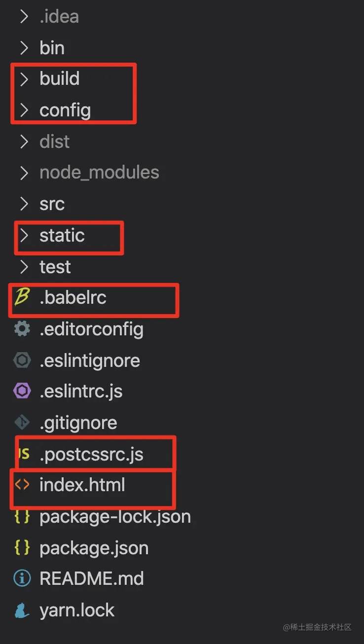This screenshot has width=364, height=644.
Task: Click the purple ESLint icon for .eslintrc.js
Action: click(x=22, y=392)
